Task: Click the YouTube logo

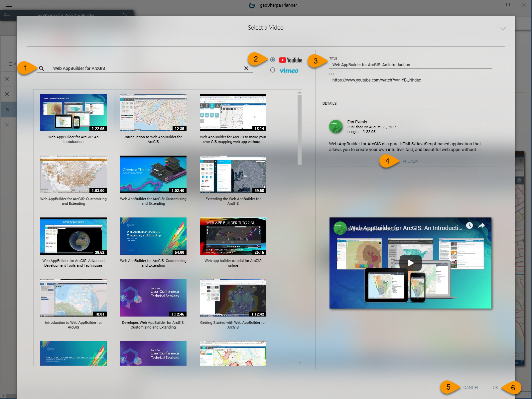Action: tap(291, 60)
